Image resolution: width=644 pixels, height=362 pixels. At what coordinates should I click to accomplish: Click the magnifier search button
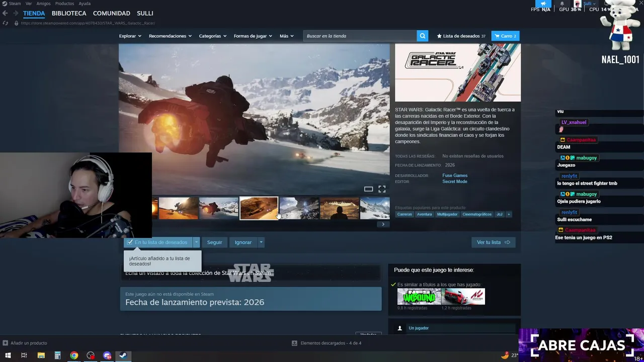(x=423, y=36)
